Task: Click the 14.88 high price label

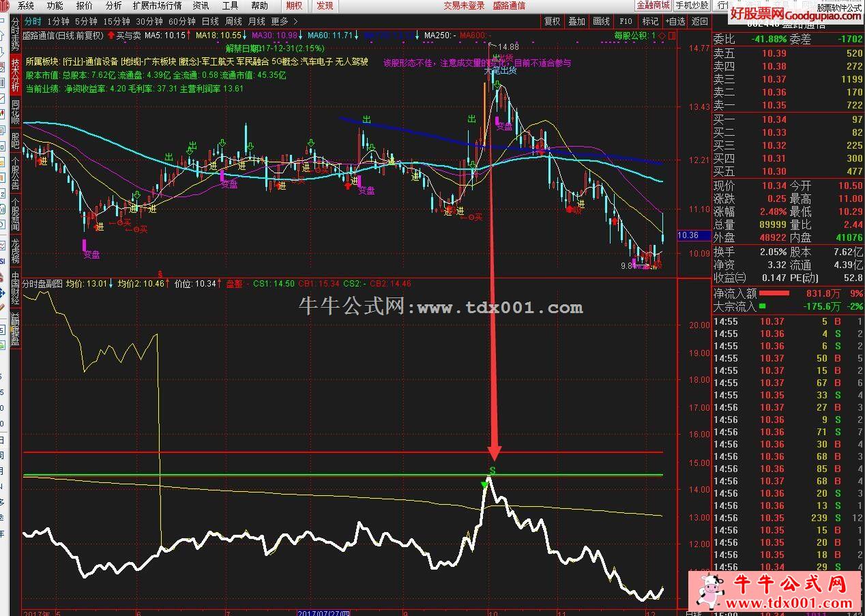Action: pos(508,46)
